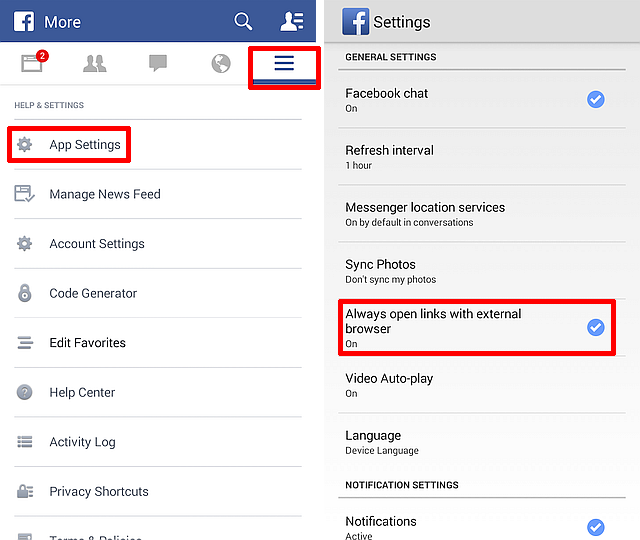The width and height of the screenshot is (640, 540).
Task: Open Account Settings
Action: point(158,244)
